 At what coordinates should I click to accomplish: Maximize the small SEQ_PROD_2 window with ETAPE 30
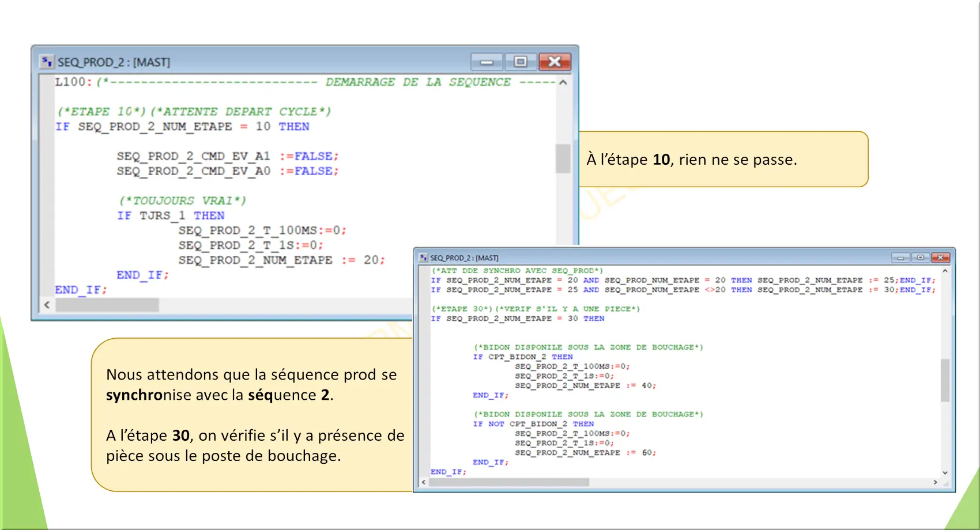coord(920,258)
